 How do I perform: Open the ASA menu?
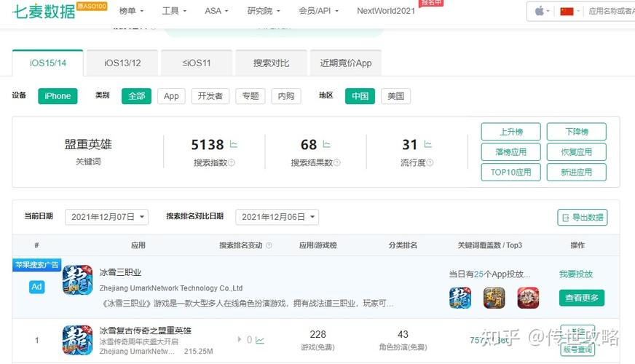[x=217, y=11]
